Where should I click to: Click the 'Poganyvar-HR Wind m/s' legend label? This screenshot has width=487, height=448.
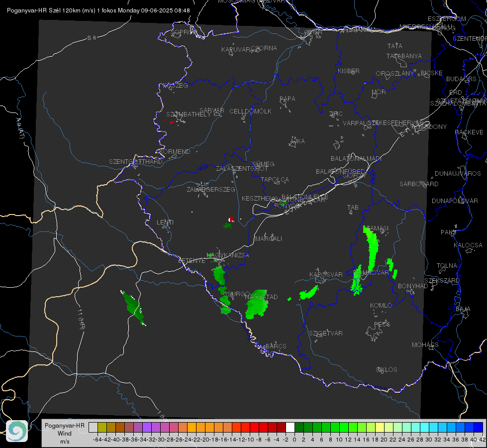65,433
